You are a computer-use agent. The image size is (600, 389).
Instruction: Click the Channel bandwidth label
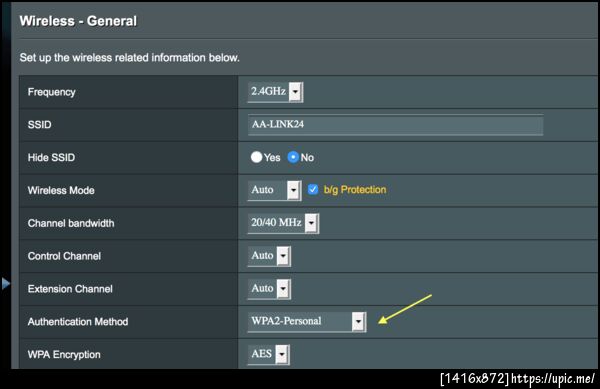click(x=71, y=223)
